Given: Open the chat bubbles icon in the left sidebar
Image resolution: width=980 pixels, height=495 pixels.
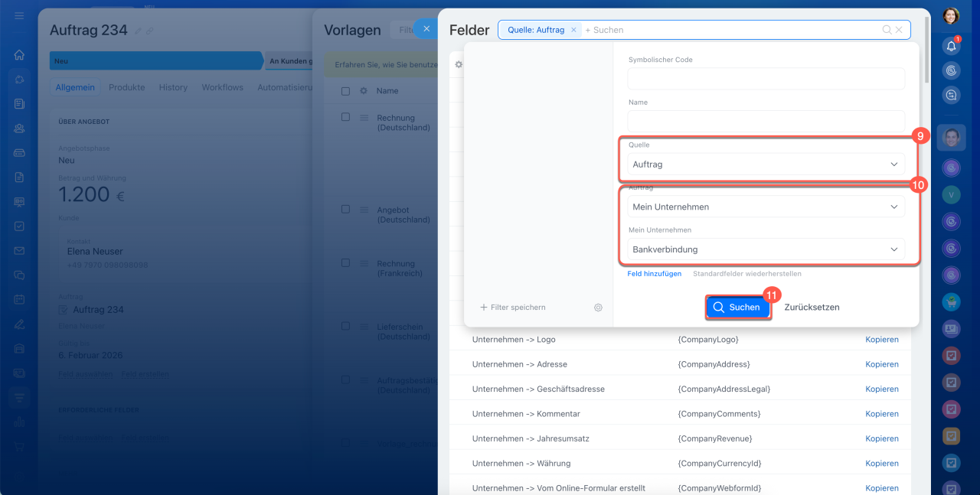Looking at the screenshot, I should [19, 275].
